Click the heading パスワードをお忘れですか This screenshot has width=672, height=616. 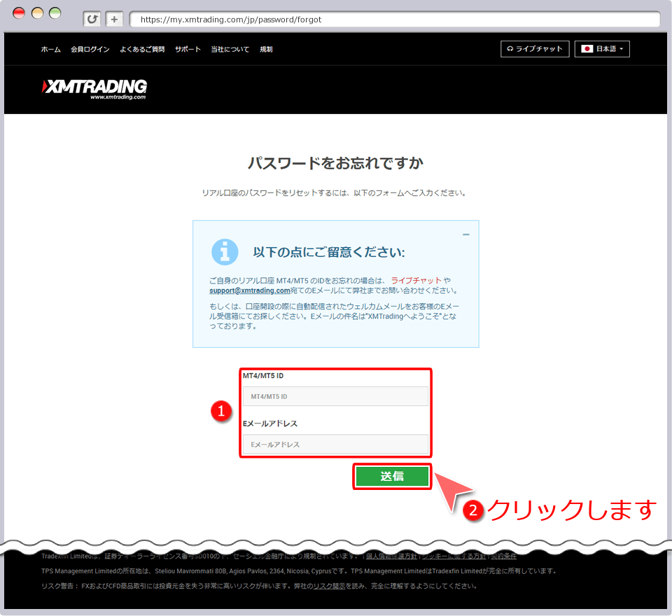click(x=335, y=163)
